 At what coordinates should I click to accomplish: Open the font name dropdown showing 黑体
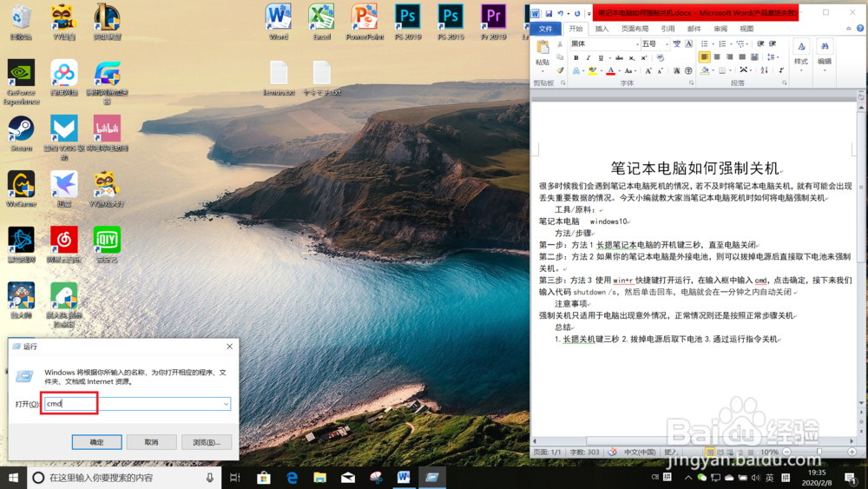(638, 43)
